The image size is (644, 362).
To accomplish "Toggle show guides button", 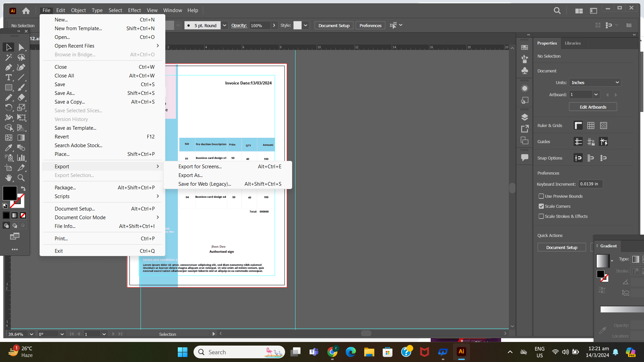I will click(578, 142).
